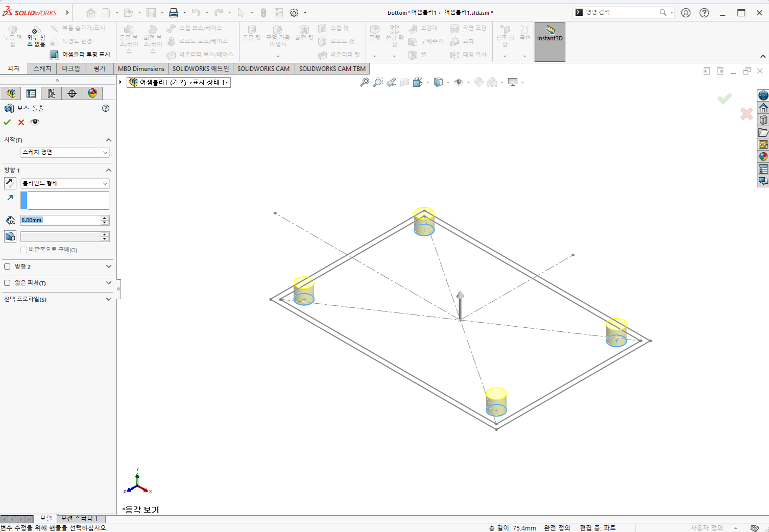Open the ConfigurationManager tab icon

(x=52, y=93)
